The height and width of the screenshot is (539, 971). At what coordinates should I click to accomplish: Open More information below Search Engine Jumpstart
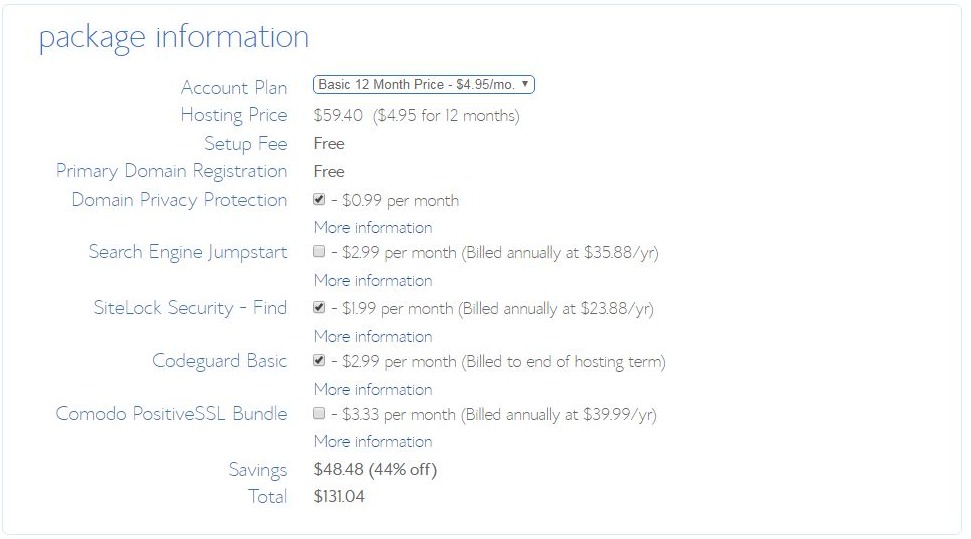(x=373, y=280)
